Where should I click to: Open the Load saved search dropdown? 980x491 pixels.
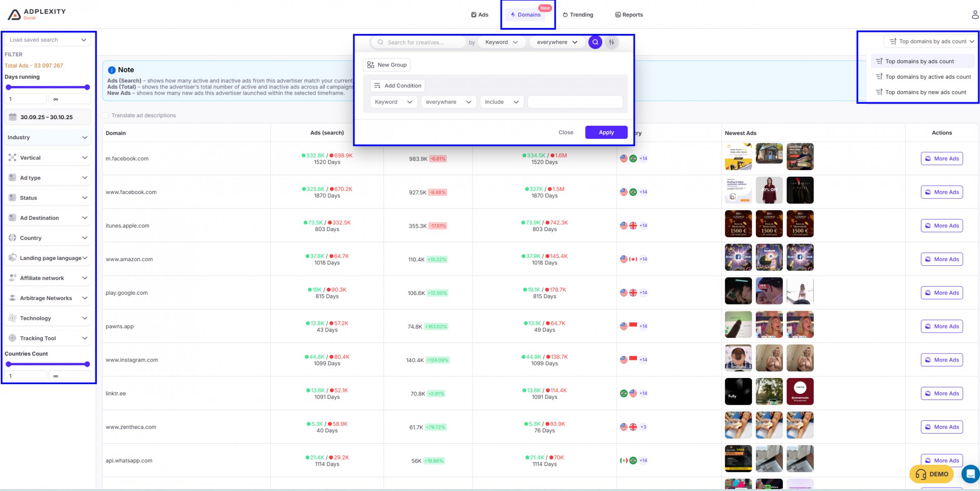point(47,40)
